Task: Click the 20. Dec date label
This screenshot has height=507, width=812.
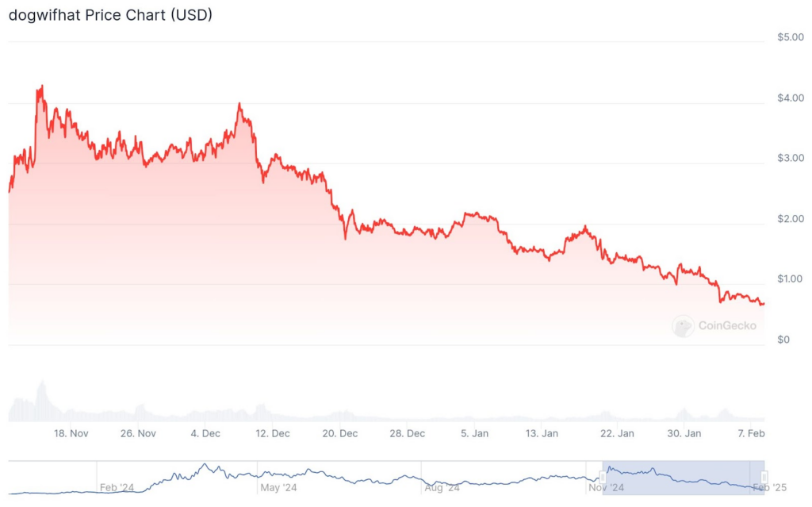Action: coord(340,433)
